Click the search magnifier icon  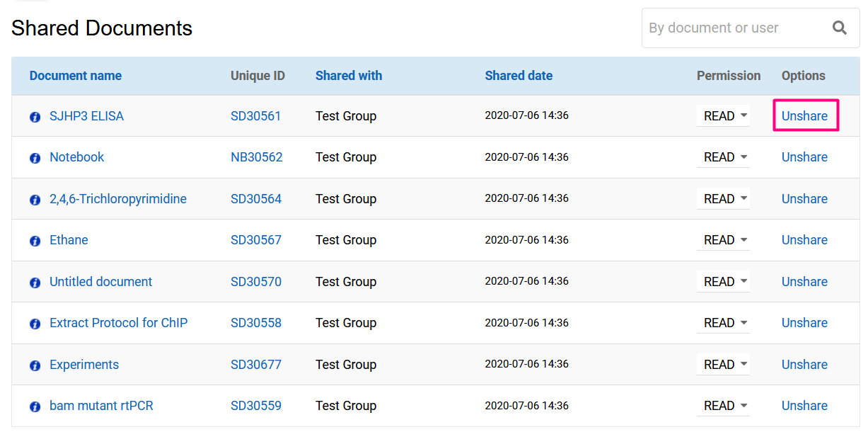coord(840,28)
